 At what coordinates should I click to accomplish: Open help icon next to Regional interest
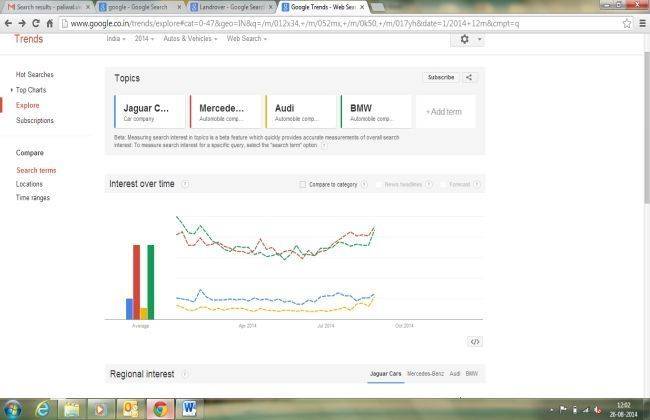tap(185, 374)
